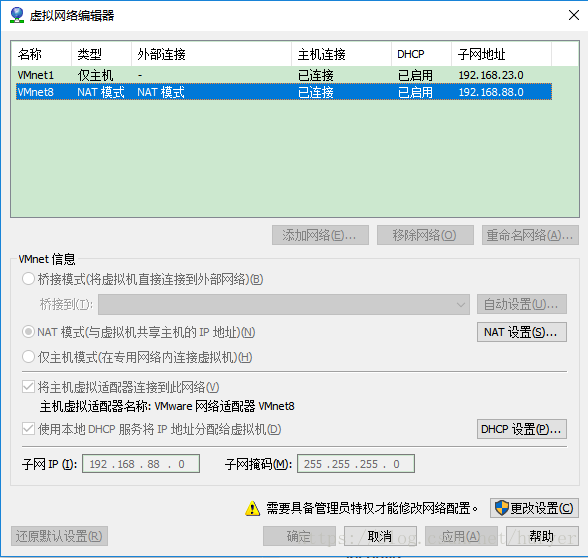Viewport: 588px width, 558px height.
Task: Click the 子网掩码 input field
Action: click(356, 464)
